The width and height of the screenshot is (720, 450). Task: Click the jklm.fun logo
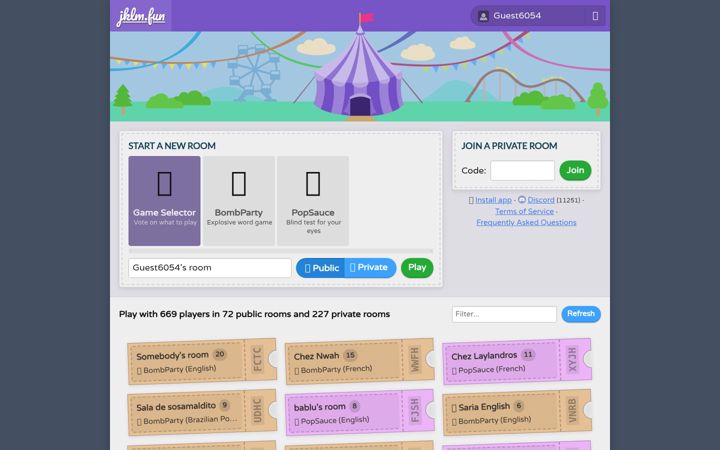[141, 16]
